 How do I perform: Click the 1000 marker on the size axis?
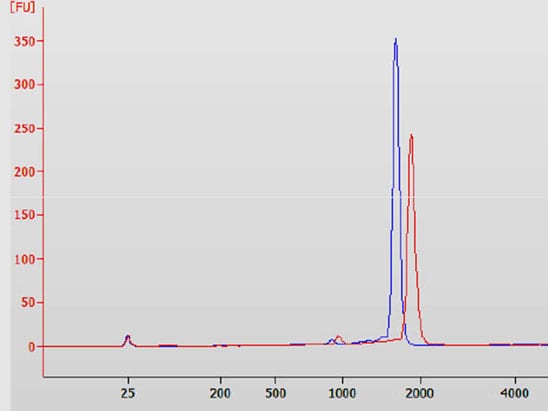point(342,394)
